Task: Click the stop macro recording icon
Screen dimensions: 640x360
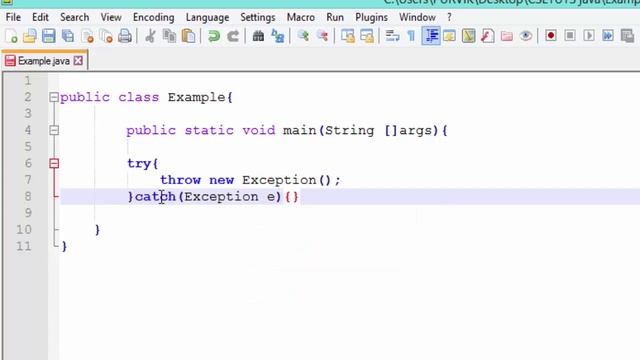Action: click(570, 36)
